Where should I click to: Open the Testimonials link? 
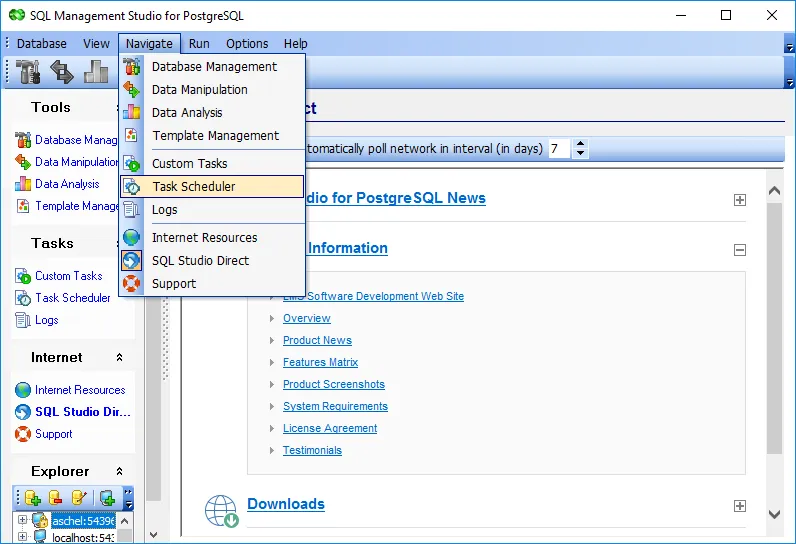click(312, 450)
